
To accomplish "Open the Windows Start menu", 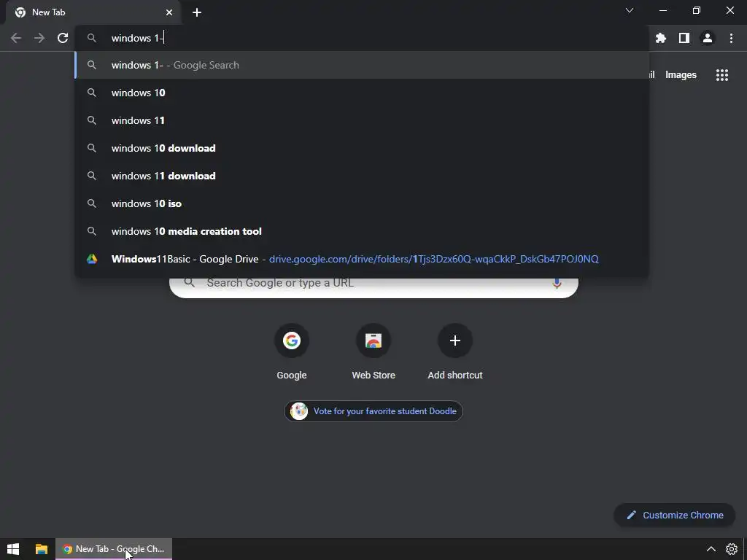I will [13, 549].
